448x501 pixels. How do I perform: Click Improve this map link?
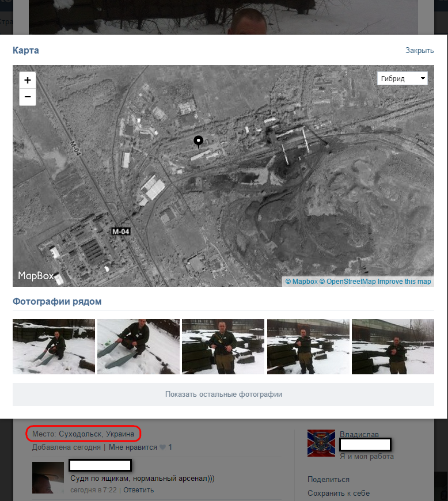coord(404,282)
